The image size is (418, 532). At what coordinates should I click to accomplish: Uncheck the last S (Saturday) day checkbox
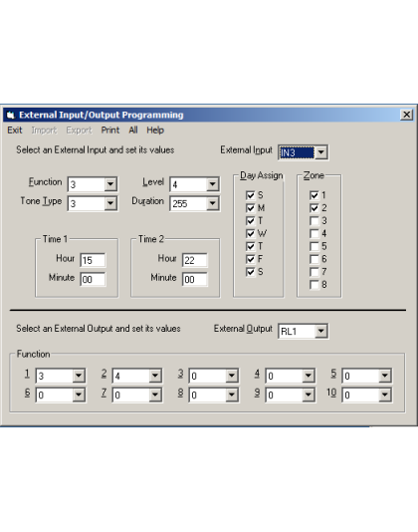(x=250, y=272)
